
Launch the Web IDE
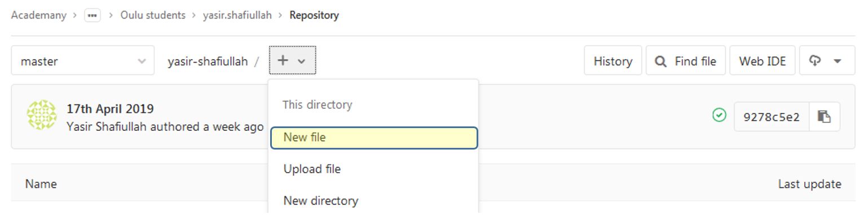[x=763, y=61]
